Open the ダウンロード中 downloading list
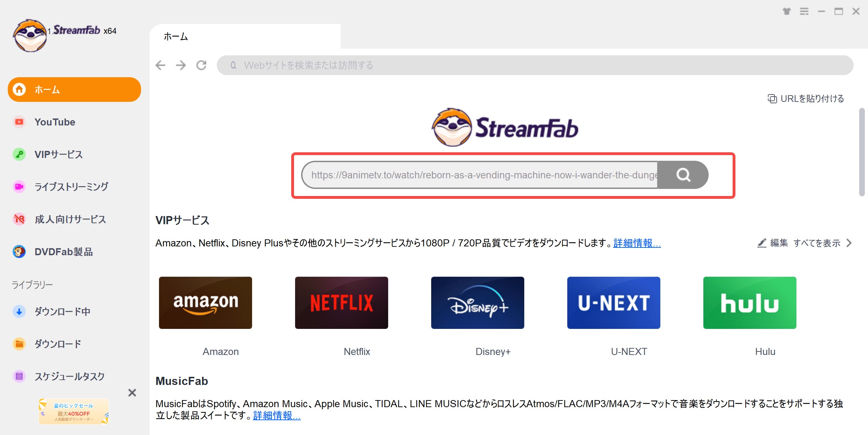The image size is (868, 435). tap(74, 312)
